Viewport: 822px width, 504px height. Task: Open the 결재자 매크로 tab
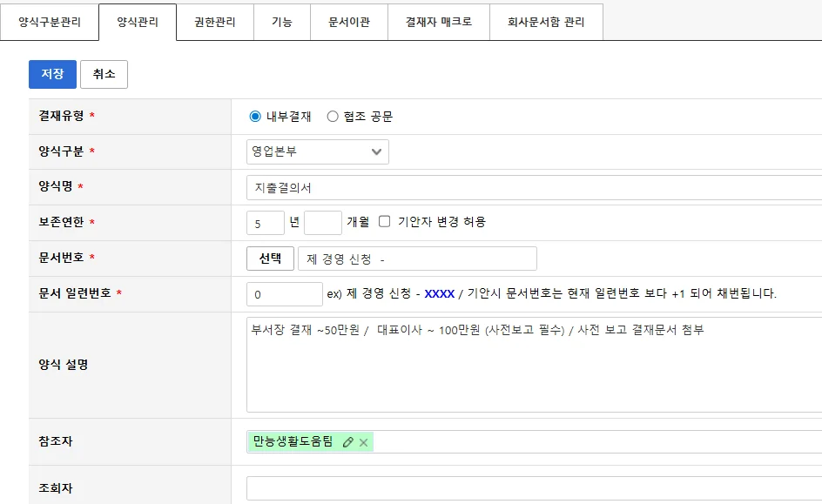coord(439,23)
